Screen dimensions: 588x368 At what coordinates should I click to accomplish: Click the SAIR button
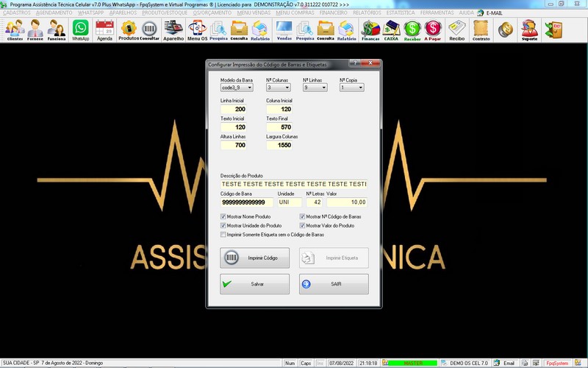(334, 284)
